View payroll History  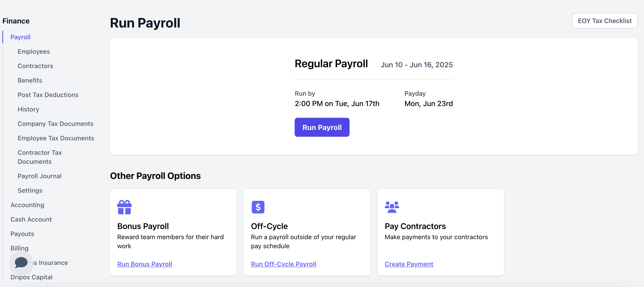[x=28, y=109]
